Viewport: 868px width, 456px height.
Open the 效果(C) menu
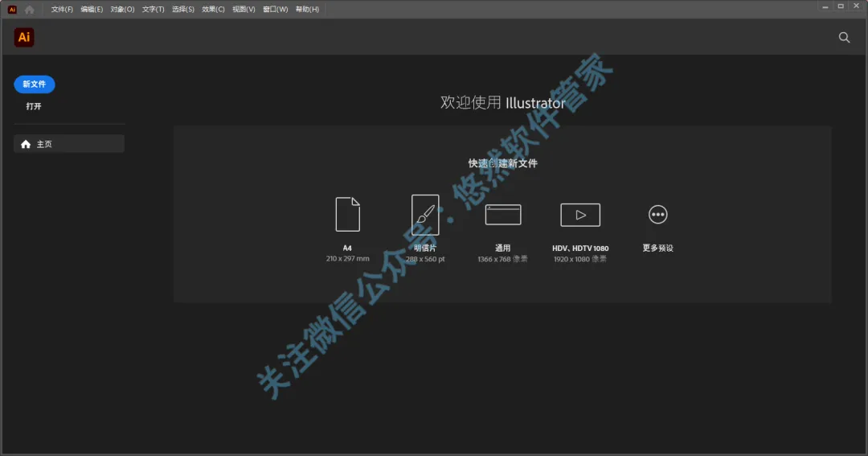213,10
